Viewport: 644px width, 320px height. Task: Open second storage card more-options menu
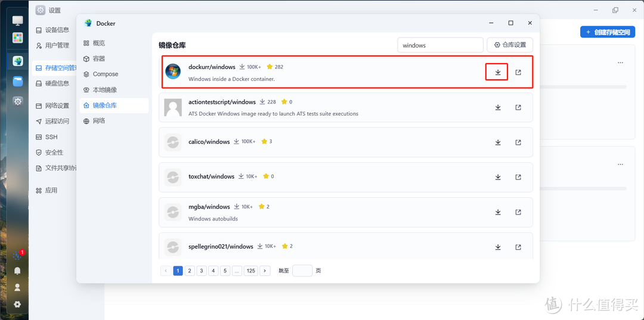[x=620, y=164]
